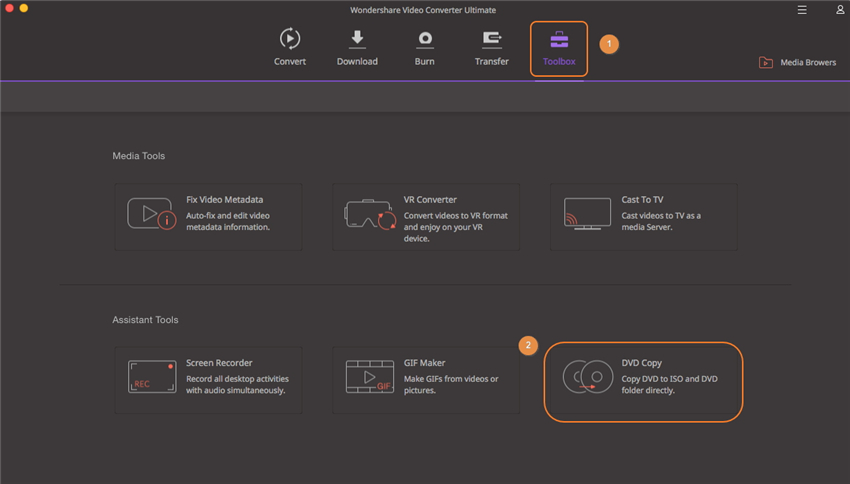Click the Fix Video Metadata icon
The width and height of the screenshot is (850, 484).
click(151, 214)
